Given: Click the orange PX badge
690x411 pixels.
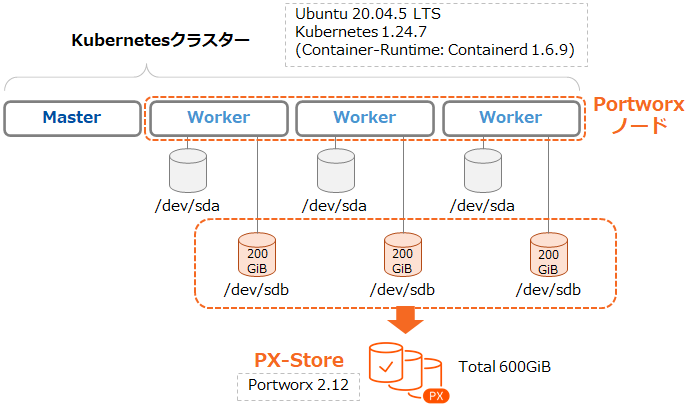Looking at the screenshot, I should (436, 396).
